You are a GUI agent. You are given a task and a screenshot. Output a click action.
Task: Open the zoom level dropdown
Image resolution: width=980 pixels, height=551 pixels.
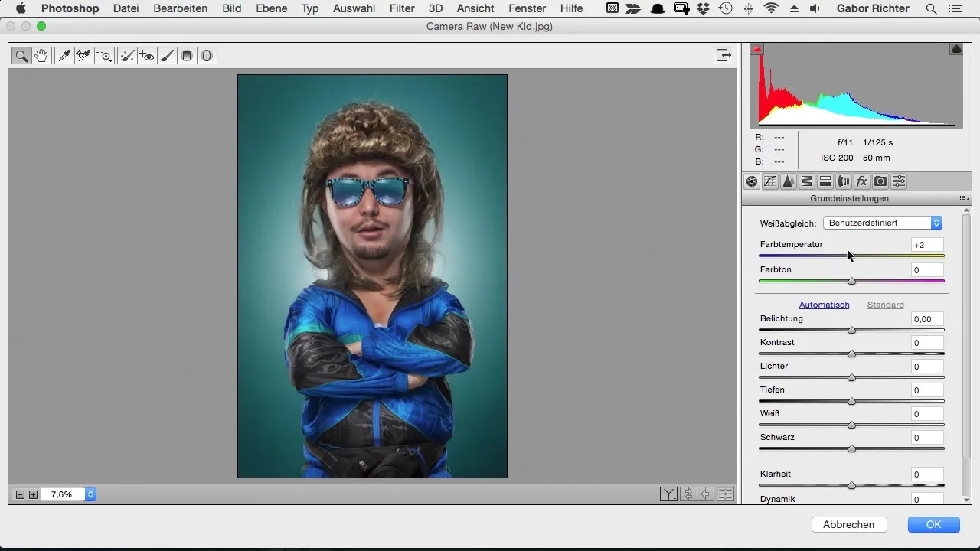pos(90,494)
